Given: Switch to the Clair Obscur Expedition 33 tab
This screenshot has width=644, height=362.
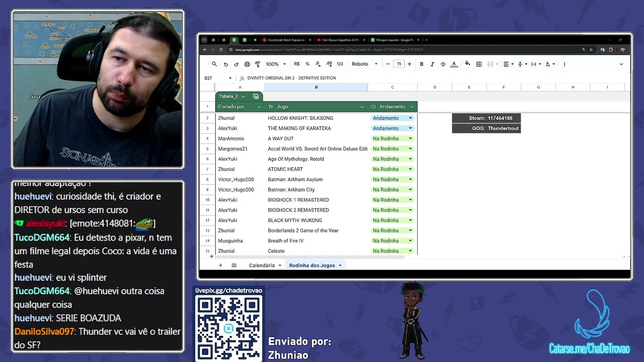Looking at the screenshot, I should click(x=341, y=40).
